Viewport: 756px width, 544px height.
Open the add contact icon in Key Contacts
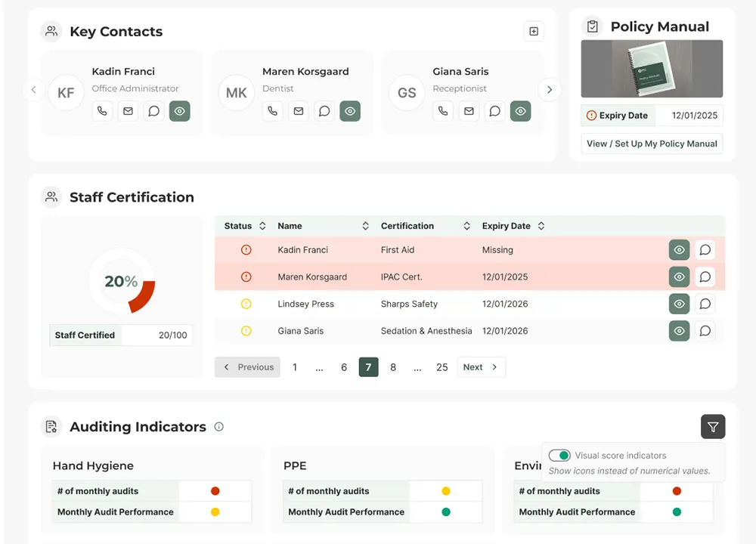[534, 31]
